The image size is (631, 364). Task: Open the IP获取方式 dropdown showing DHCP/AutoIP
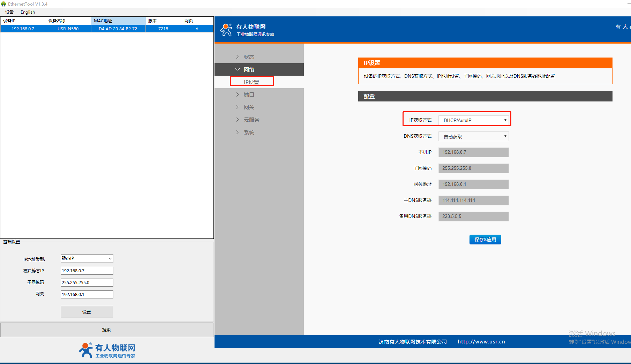pyautogui.click(x=473, y=120)
